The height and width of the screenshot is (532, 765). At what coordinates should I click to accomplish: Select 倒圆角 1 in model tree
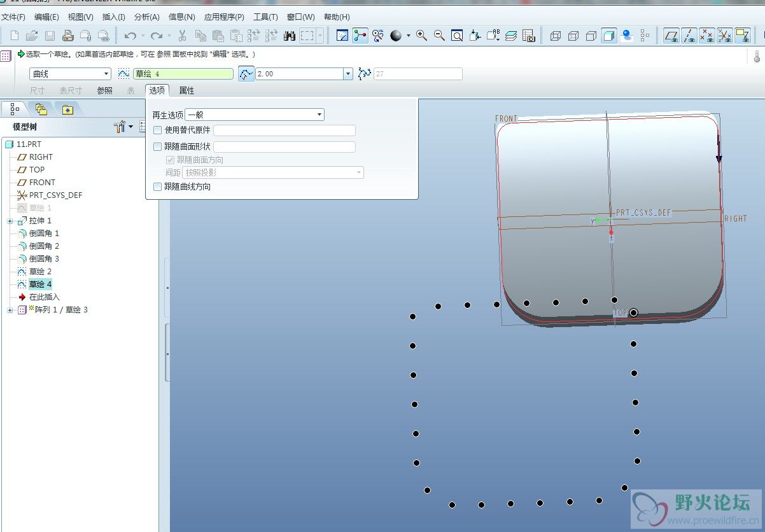tap(44, 234)
